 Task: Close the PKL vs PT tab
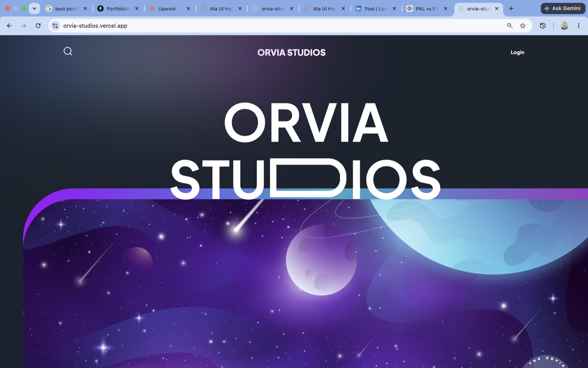coord(445,8)
